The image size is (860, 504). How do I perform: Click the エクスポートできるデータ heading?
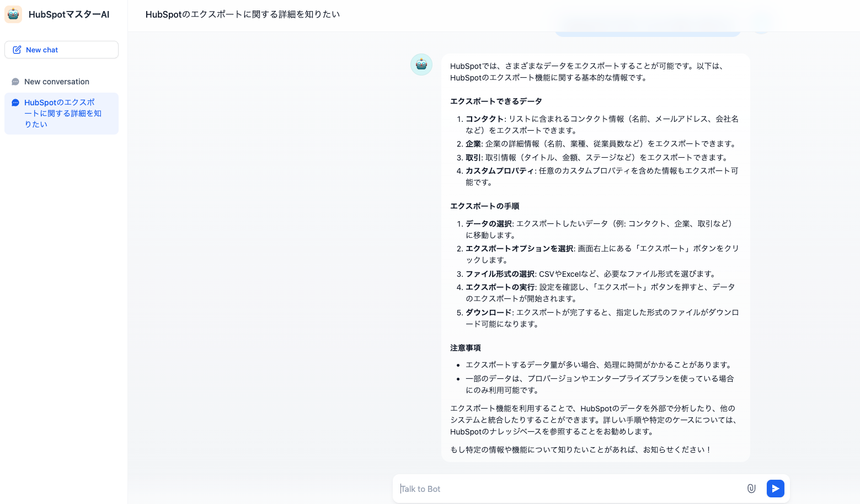pos(496,101)
